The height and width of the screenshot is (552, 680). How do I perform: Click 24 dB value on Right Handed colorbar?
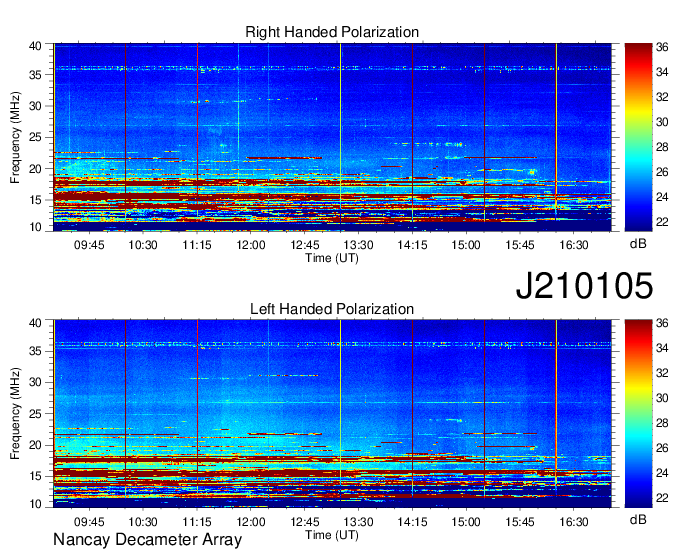coord(662,197)
